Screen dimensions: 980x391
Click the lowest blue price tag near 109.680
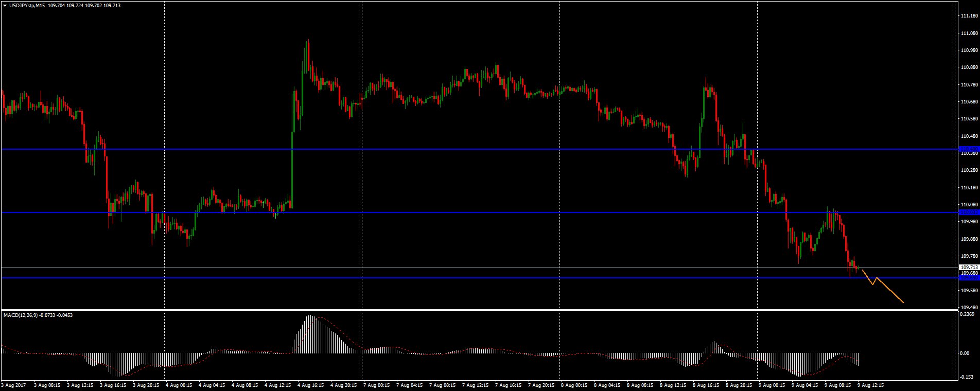coord(969,278)
